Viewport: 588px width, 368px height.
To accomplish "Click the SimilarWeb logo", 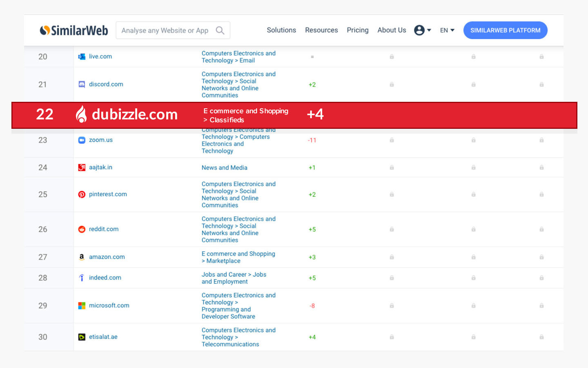I will pyautogui.click(x=73, y=30).
